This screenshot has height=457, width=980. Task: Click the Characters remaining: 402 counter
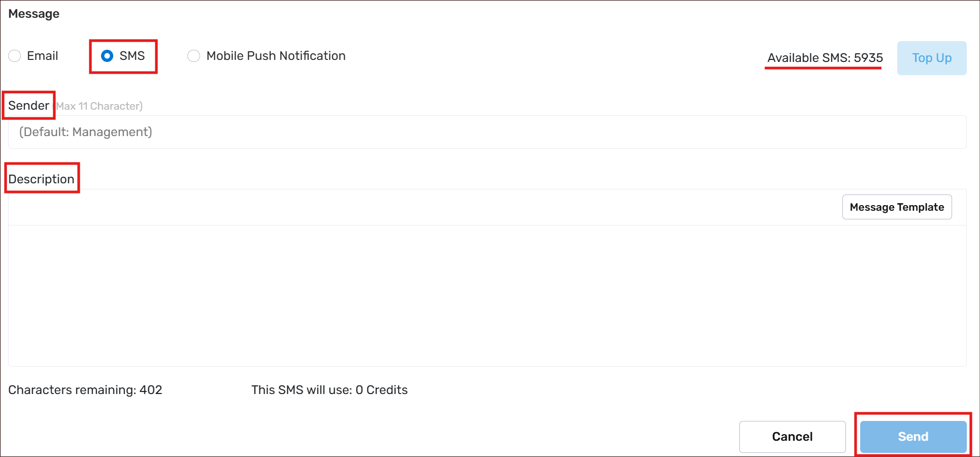85,390
